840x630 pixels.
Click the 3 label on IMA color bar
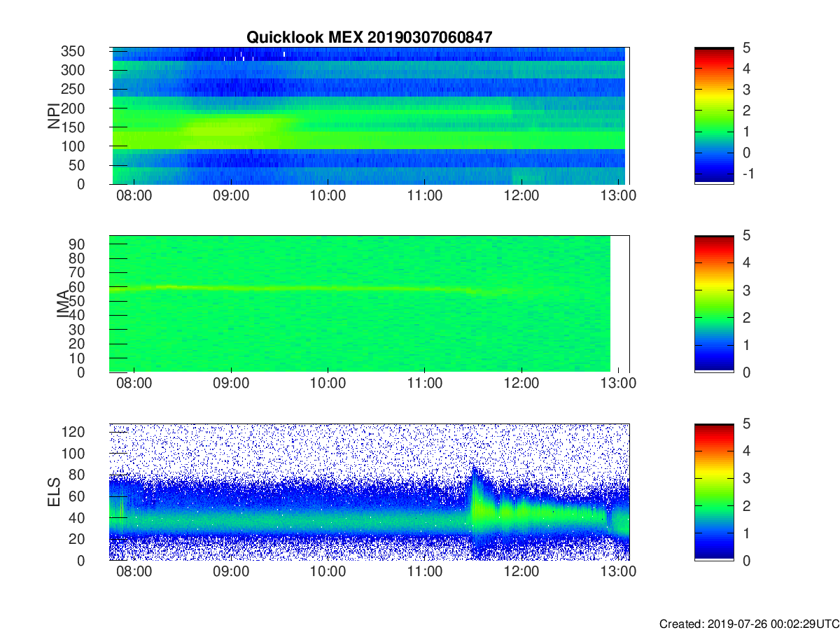(x=745, y=290)
